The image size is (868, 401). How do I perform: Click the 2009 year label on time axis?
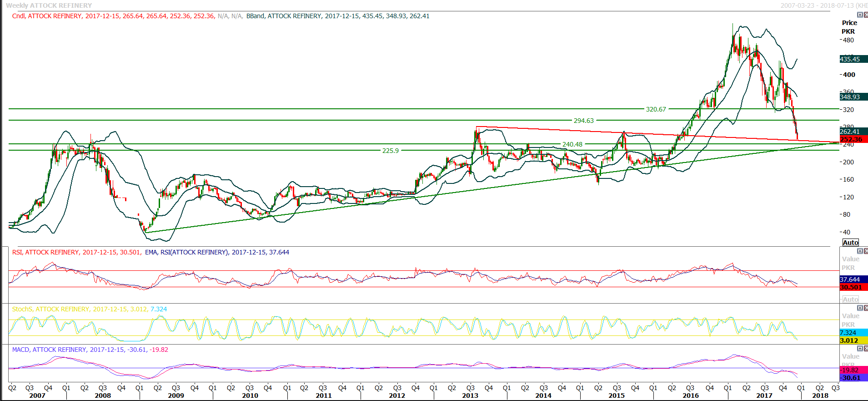pos(176,396)
